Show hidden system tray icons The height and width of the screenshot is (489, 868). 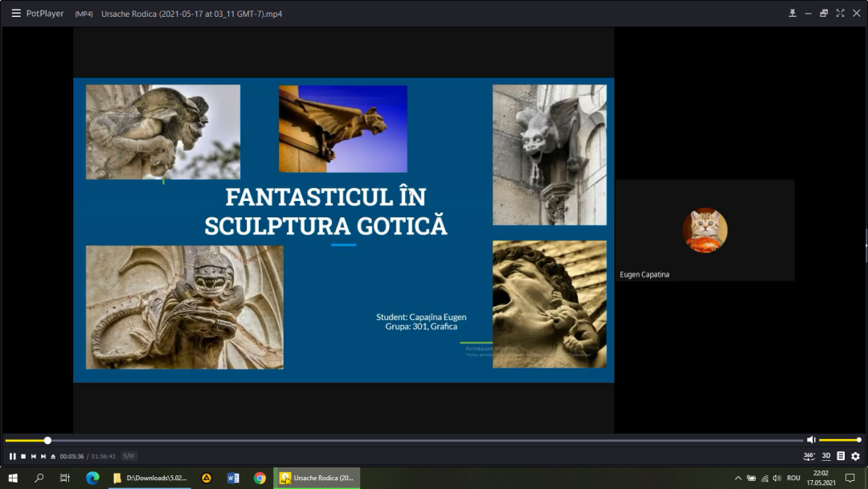738,478
